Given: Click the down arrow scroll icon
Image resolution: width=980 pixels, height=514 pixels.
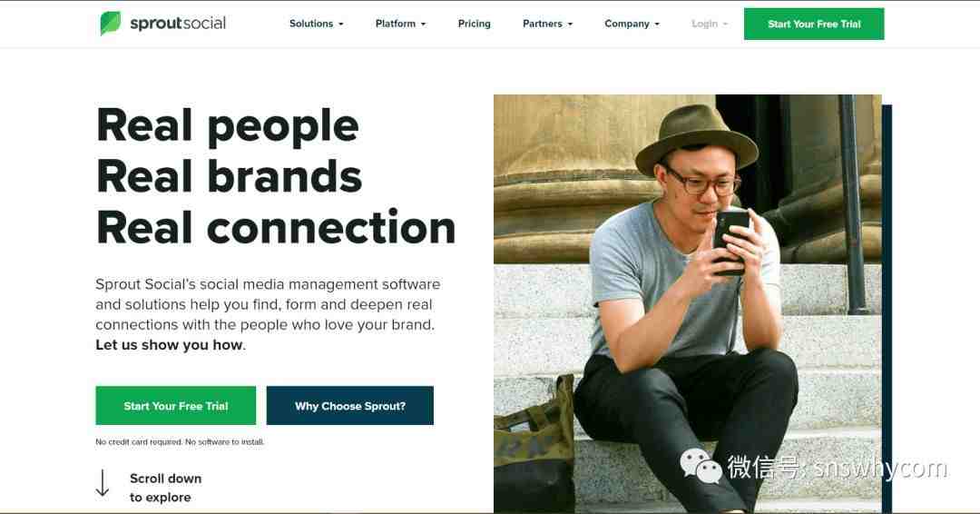Looking at the screenshot, I should pos(102,483).
